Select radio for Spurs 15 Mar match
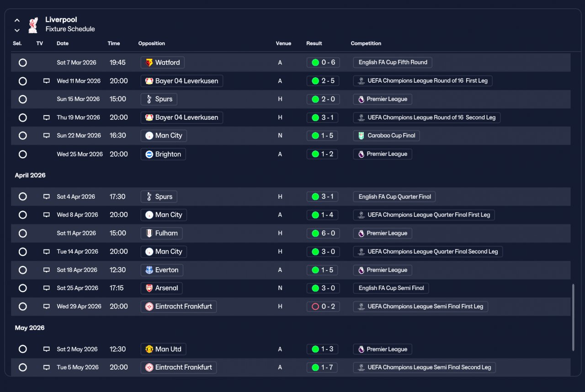 coord(22,99)
